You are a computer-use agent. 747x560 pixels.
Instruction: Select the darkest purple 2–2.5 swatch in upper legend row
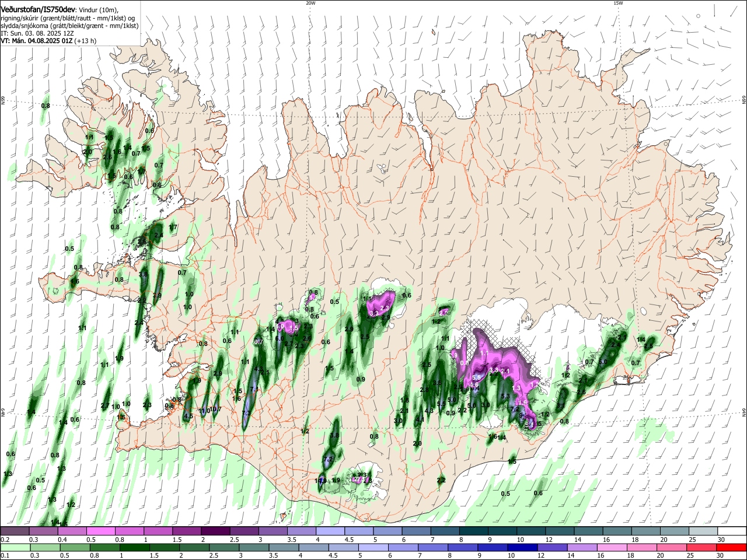coord(215,531)
